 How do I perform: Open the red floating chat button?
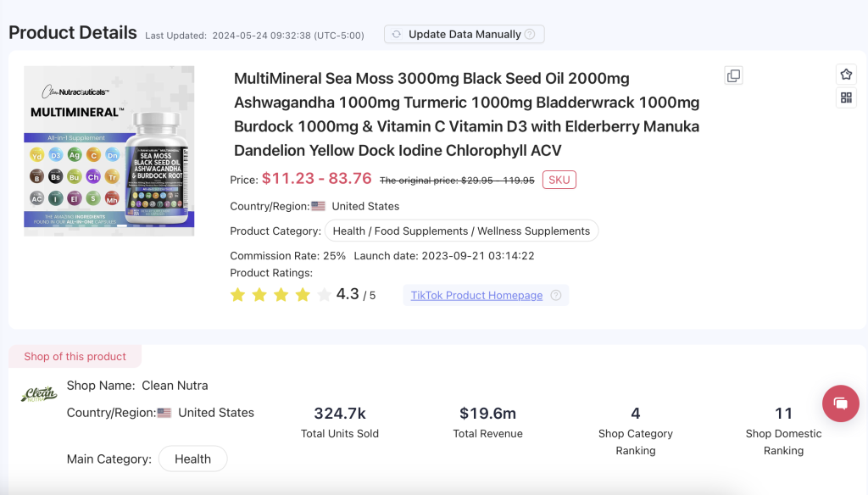click(840, 403)
